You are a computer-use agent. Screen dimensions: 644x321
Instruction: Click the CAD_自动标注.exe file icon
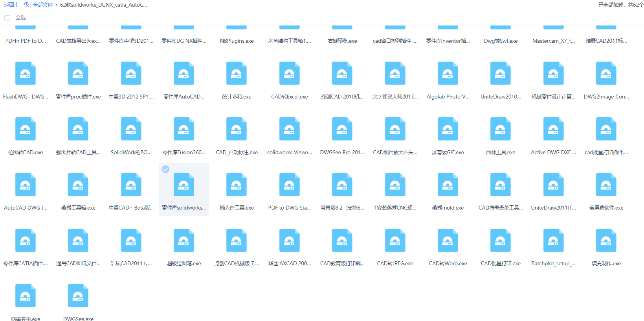(237, 129)
